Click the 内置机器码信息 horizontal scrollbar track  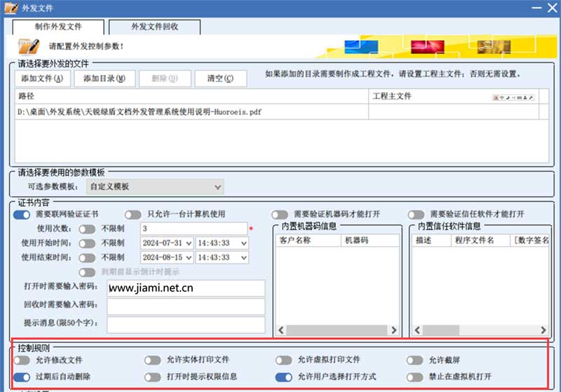337,330
